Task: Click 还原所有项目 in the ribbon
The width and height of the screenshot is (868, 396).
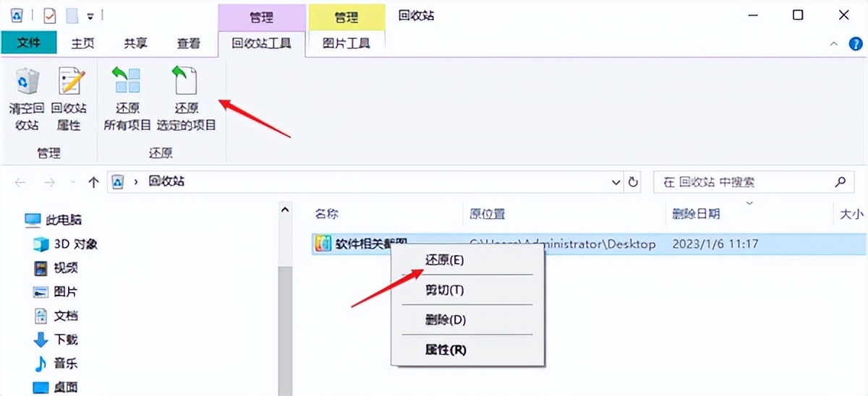Action: click(127, 99)
